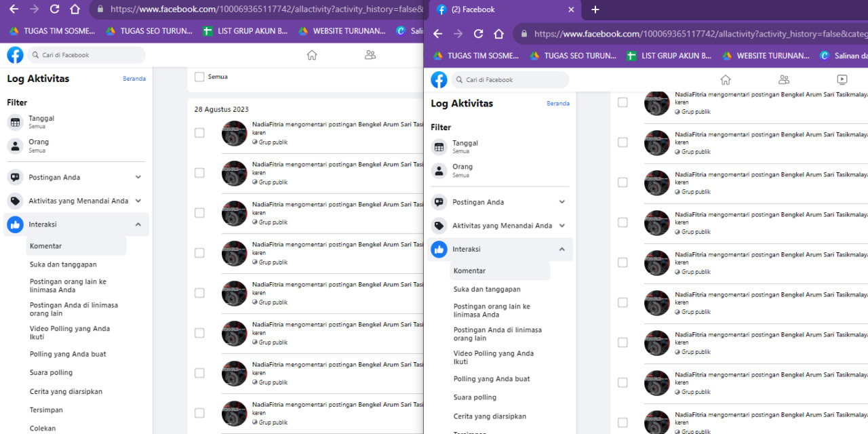The width and height of the screenshot is (868, 434).
Task: Close the (2) Facebook tab
Action: coord(571,9)
